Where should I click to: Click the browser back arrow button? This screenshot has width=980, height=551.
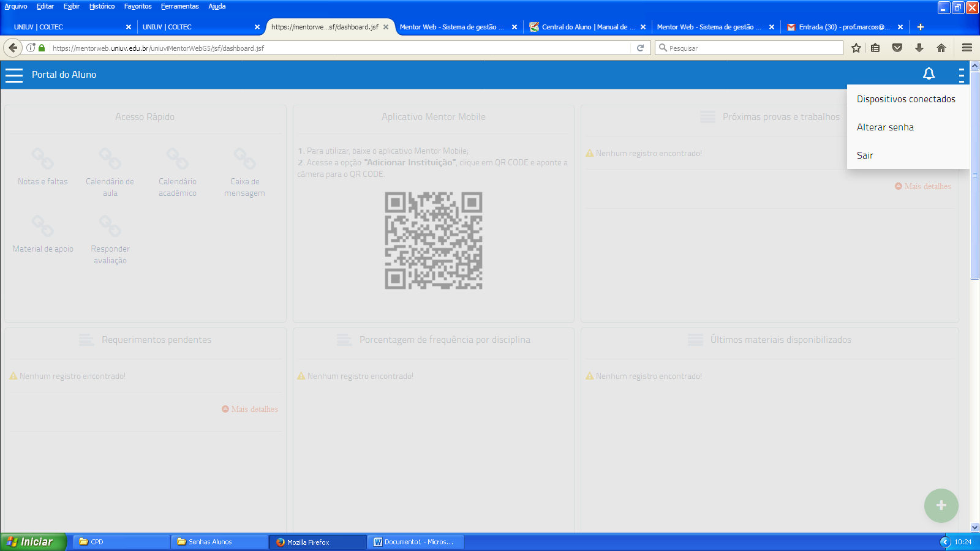point(13,48)
